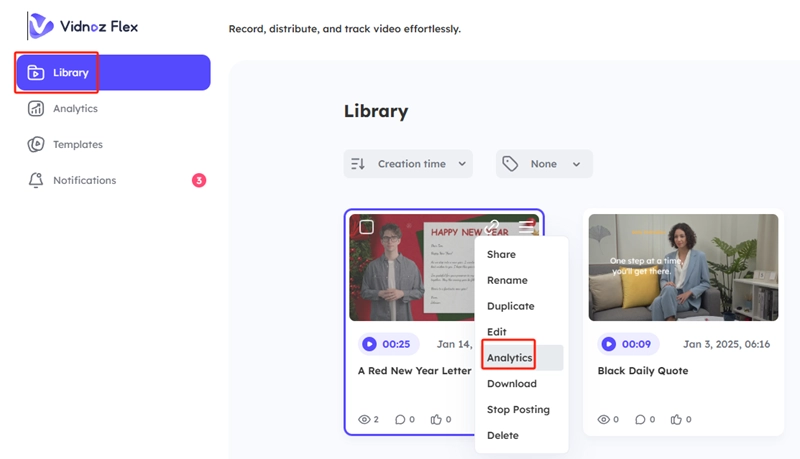Image resolution: width=800 pixels, height=459 pixels.
Task: Choose Rename in the context menu
Action: click(507, 281)
